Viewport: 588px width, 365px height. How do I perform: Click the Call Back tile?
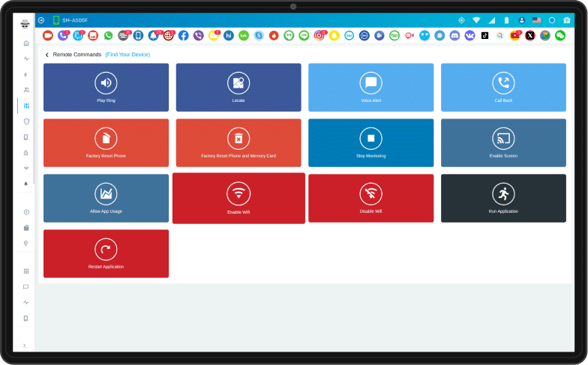504,87
